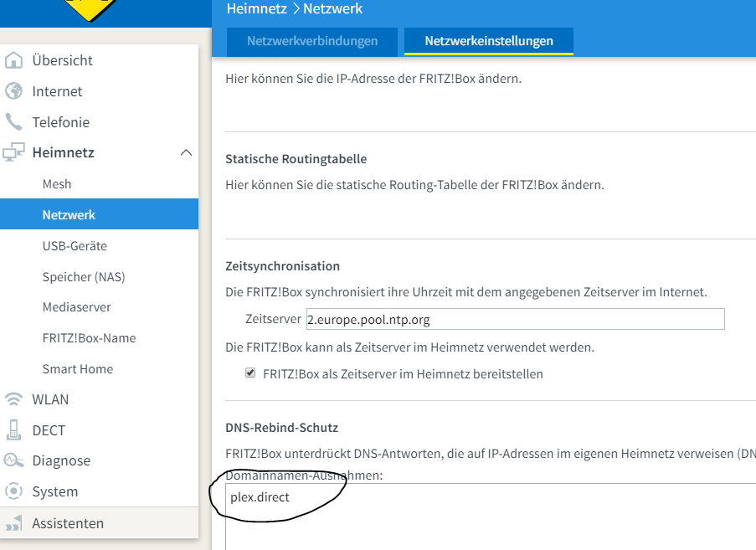The height and width of the screenshot is (550, 756).
Task: Click the Diagnose magnifier icon
Action: click(x=13, y=460)
